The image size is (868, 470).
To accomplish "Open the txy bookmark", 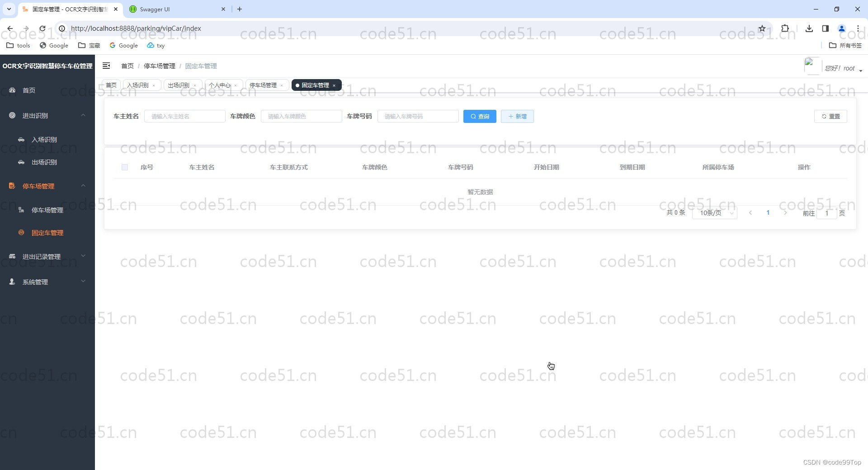I will click(x=156, y=45).
